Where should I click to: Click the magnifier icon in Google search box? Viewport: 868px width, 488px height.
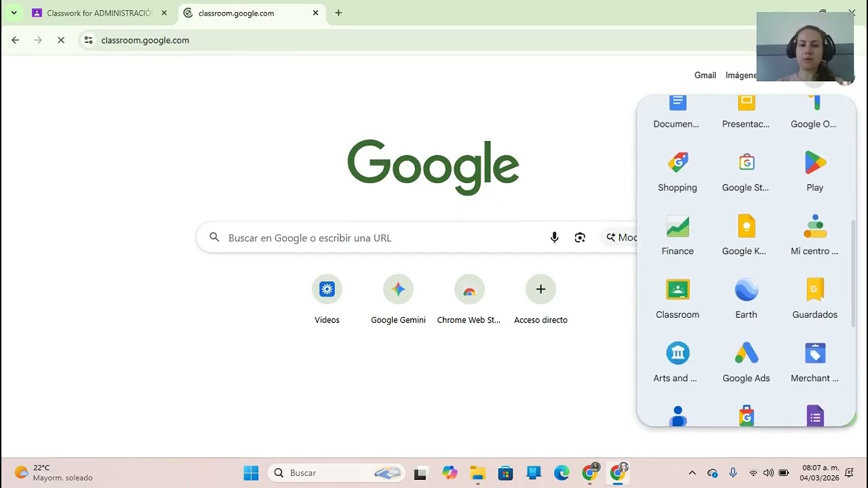[x=214, y=237]
